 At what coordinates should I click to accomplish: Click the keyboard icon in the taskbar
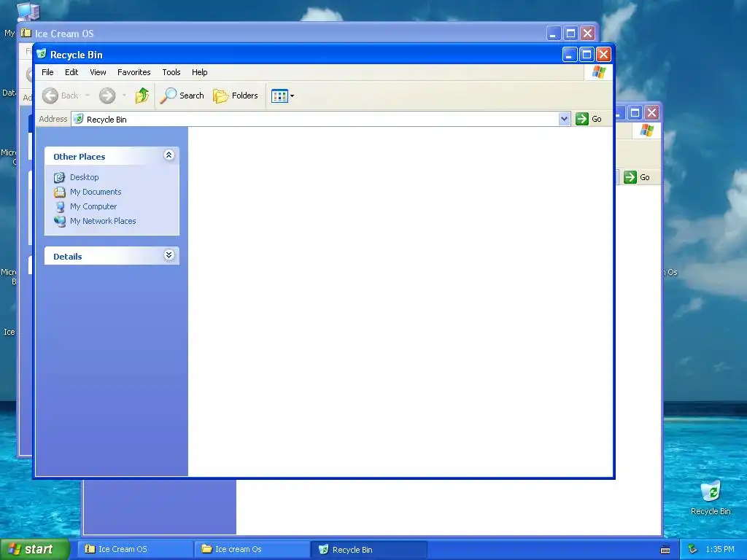pos(665,550)
